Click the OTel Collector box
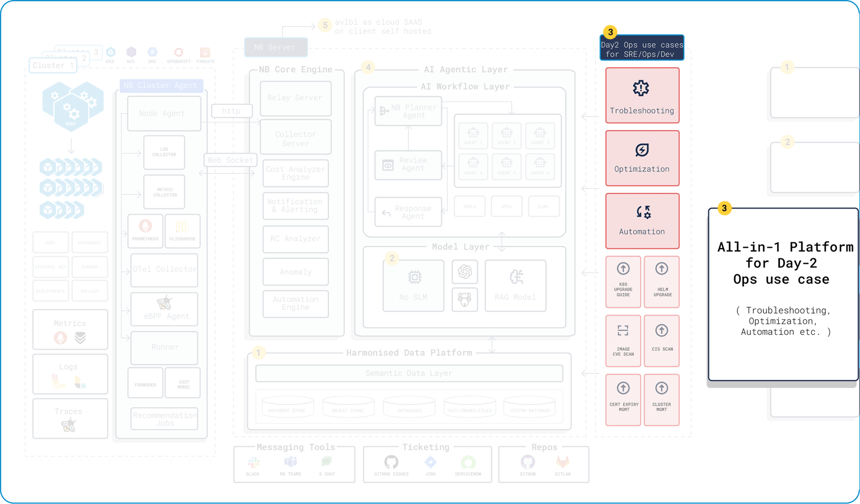Screen dimensions: 860x504 pyautogui.click(x=164, y=270)
